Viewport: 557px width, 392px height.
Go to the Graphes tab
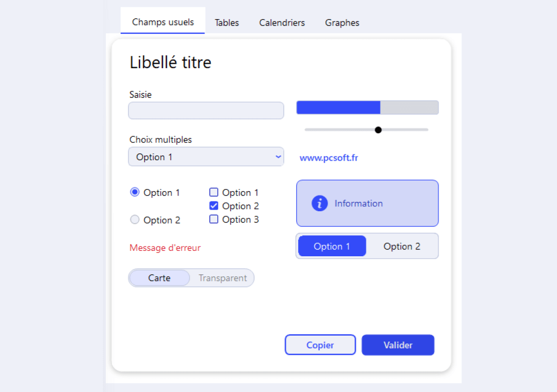pyautogui.click(x=342, y=23)
